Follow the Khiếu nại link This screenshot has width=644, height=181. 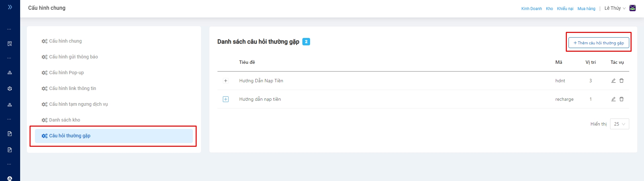click(565, 9)
